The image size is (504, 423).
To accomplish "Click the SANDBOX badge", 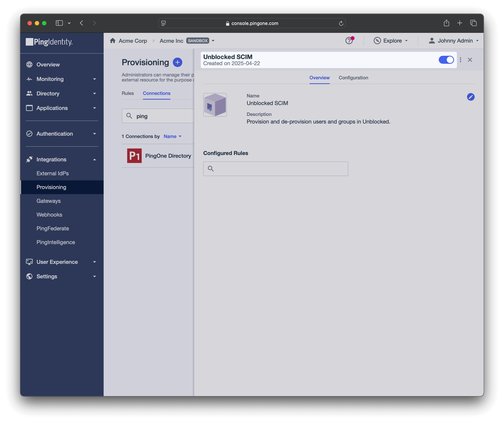I will [197, 41].
